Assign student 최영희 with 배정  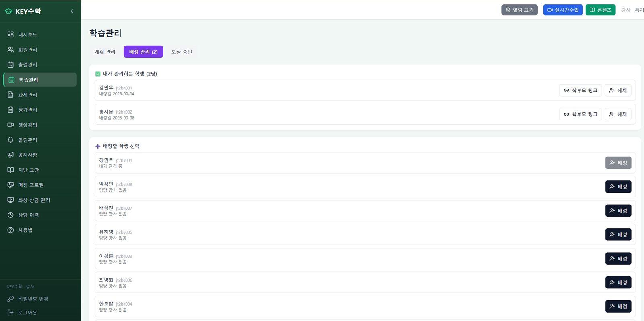[x=618, y=282]
